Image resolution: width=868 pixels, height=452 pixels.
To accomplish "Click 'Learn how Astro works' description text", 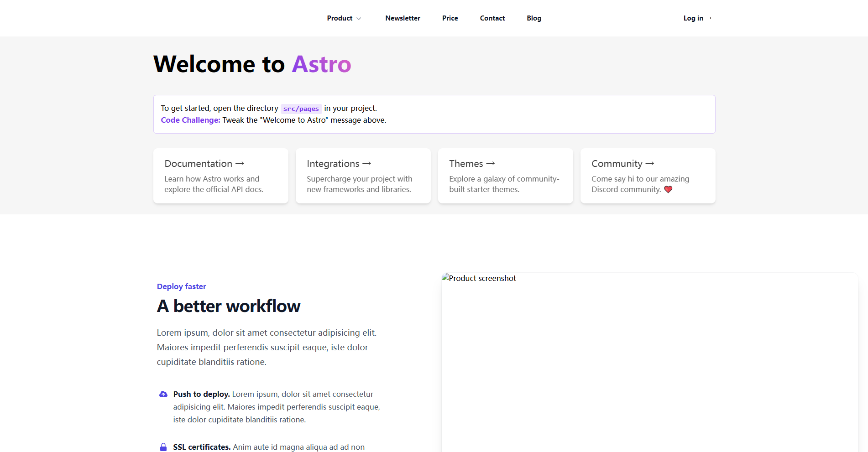I will tap(214, 184).
